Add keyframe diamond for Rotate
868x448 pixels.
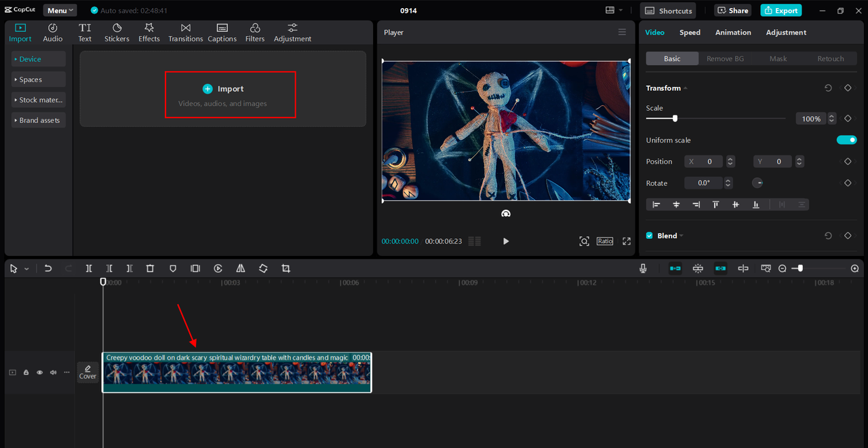pyautogui.click(x=848, y=183)
